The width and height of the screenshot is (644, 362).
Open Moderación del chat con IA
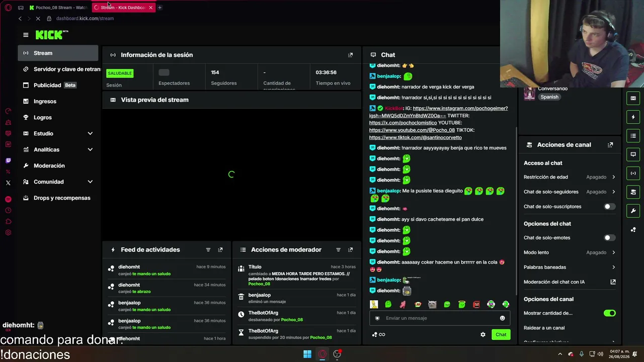pyautogui.click(x=570, y=282)
